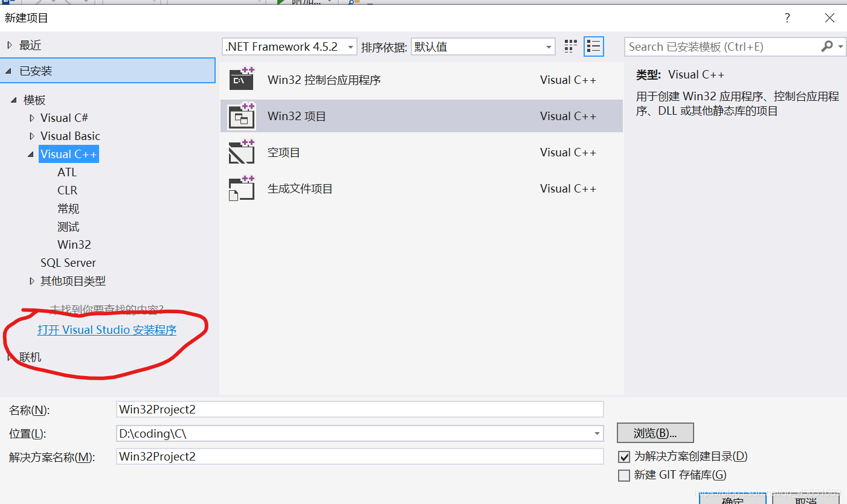
Task: Select the Win32 tree category
Action: tap(74, 245)
